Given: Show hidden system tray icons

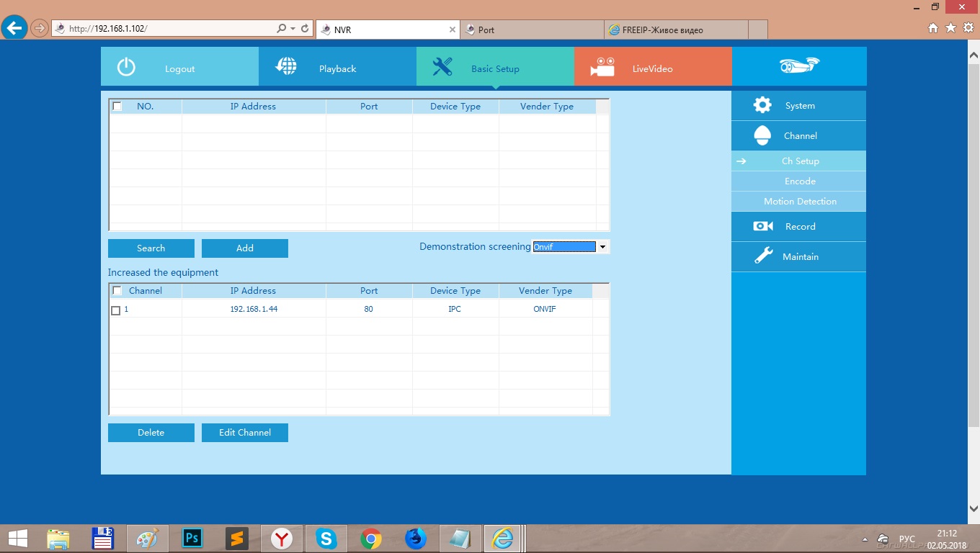Looking at the screenshot, I should (x=865, y=539).
